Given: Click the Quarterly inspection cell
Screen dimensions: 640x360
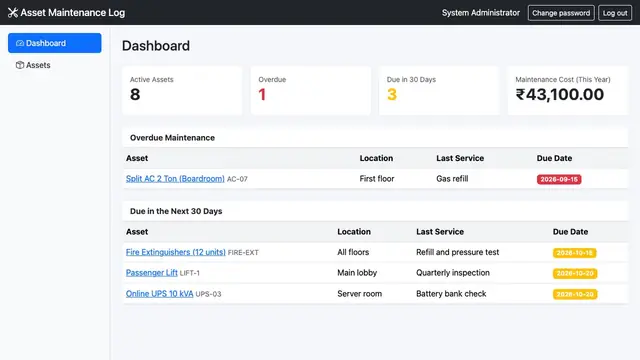Looking at the screenshot, I should point(453,273).
